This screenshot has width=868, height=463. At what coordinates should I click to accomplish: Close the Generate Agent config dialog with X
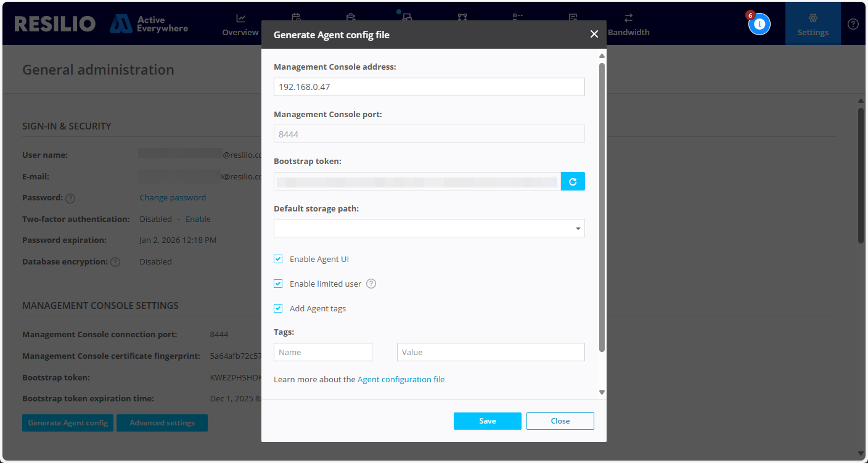tap(594, 35)
